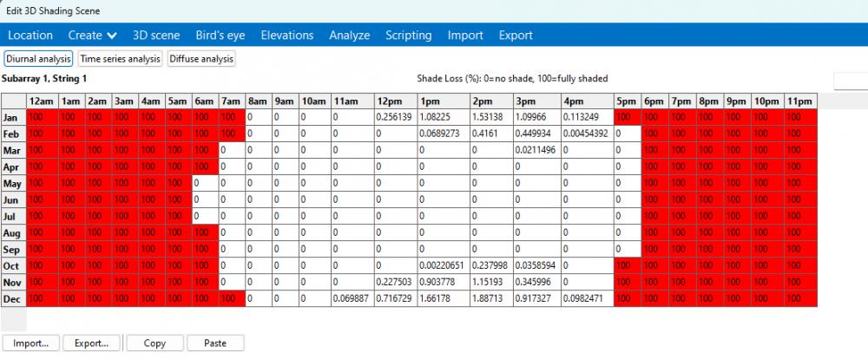Select the Nov row header
868x359 pixels.
pos(14,282)
